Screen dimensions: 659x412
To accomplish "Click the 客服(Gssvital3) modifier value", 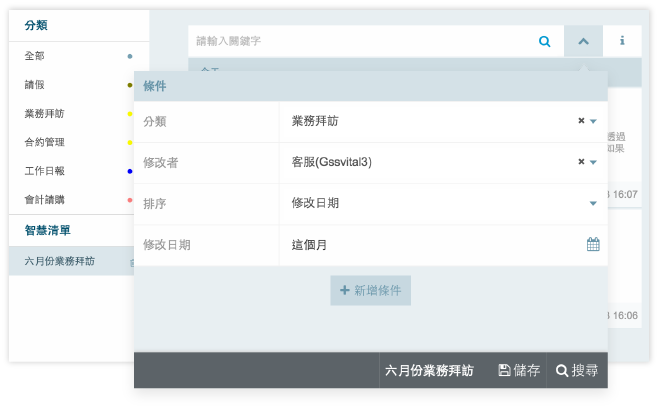I will [332, 162].
